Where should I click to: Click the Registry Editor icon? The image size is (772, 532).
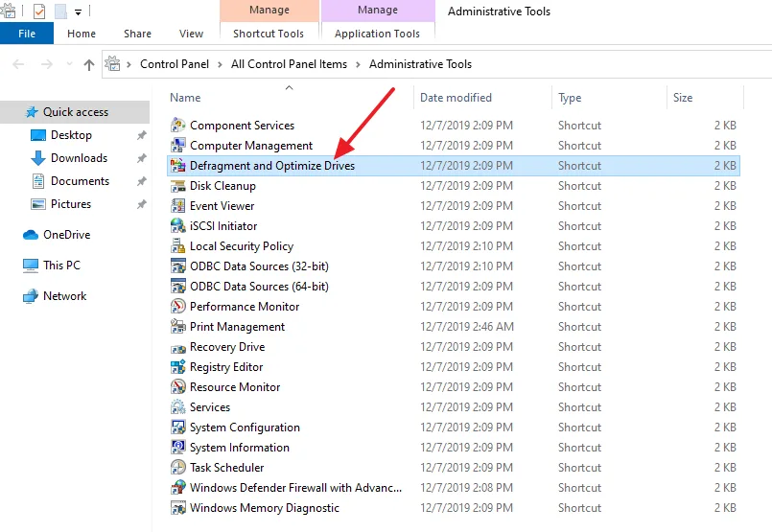click(x=177, y=367)
